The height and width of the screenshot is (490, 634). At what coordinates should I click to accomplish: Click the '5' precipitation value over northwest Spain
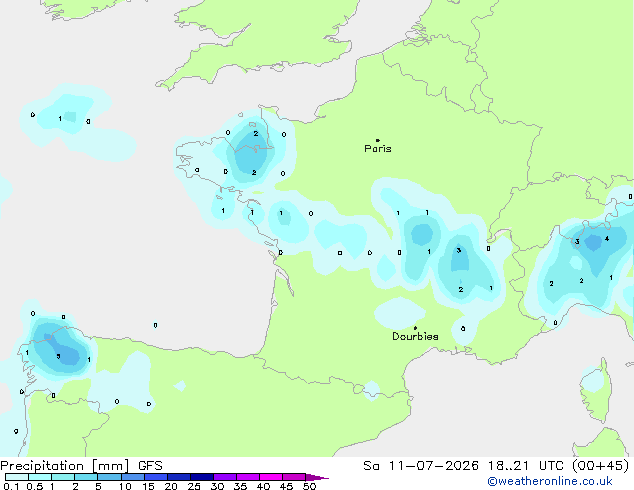pos(58,356)
